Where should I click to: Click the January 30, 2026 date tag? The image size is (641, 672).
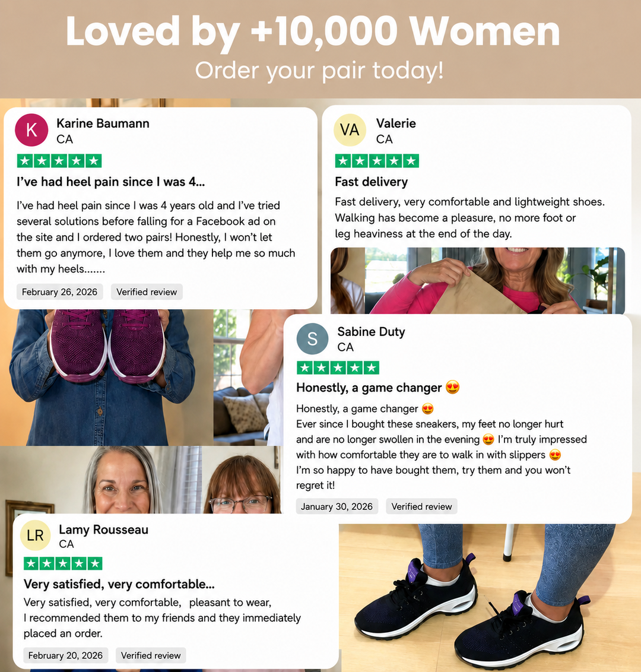click(337, 506)
